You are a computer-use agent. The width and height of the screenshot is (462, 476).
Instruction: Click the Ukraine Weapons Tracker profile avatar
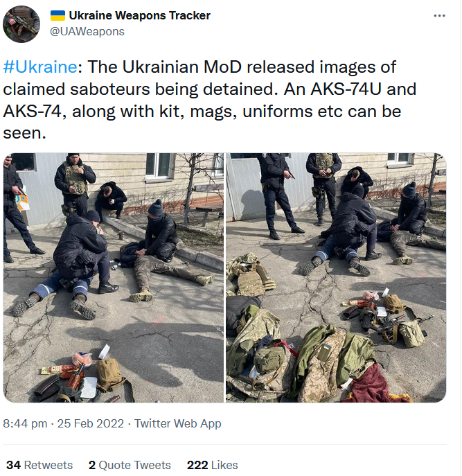pyautogui.click(x=21, y=24)
